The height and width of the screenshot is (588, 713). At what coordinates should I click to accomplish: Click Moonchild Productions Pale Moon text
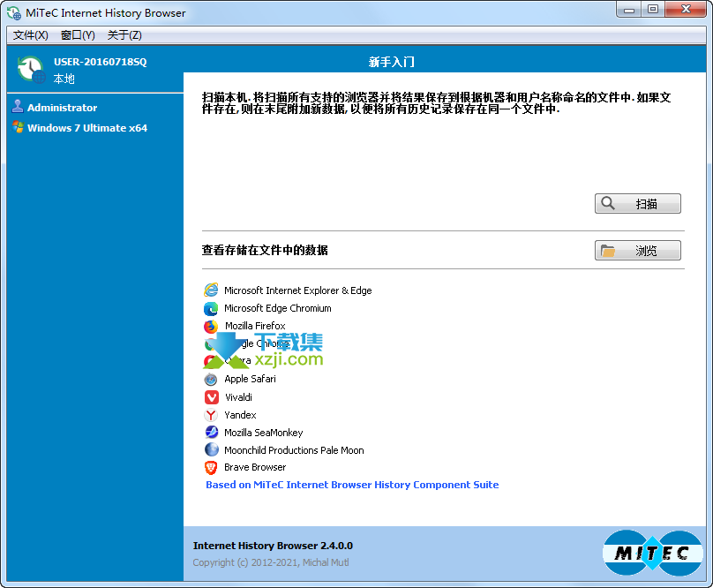pyautogui.click(x=294, y=450)
